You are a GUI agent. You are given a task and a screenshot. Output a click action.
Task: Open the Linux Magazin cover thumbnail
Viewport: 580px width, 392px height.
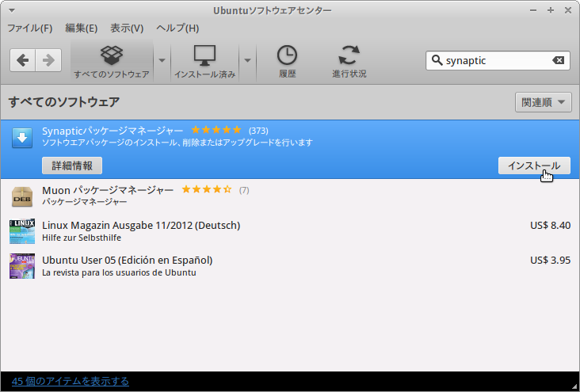pyautogui.click(x=22, y=231)
